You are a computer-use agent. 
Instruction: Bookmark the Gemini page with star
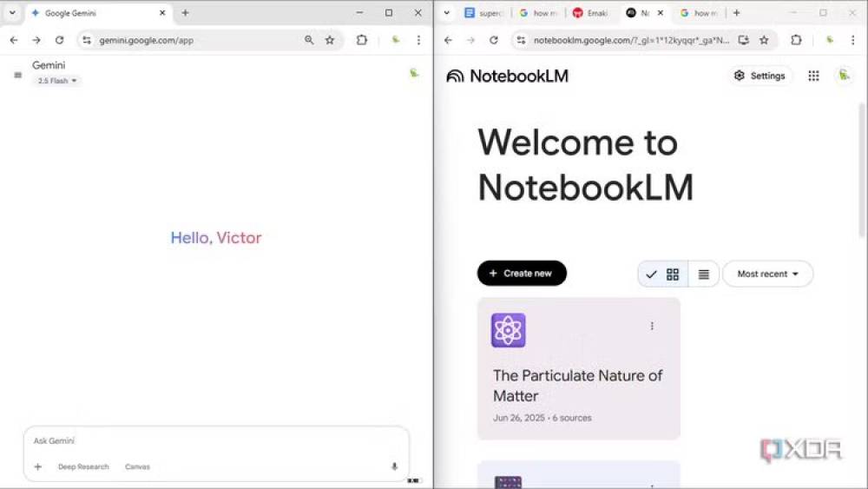click(330, 40)
